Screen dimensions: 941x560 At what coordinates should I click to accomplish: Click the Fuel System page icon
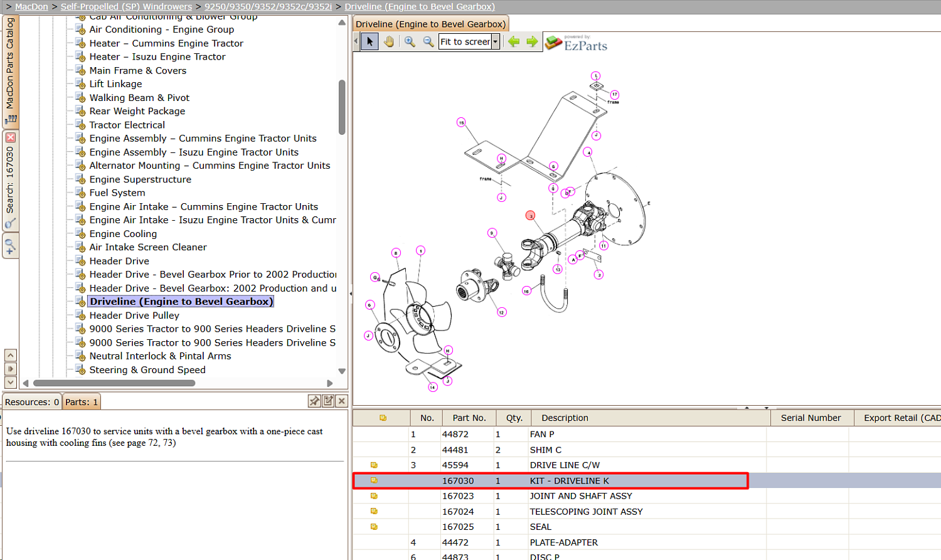(80, 193)
